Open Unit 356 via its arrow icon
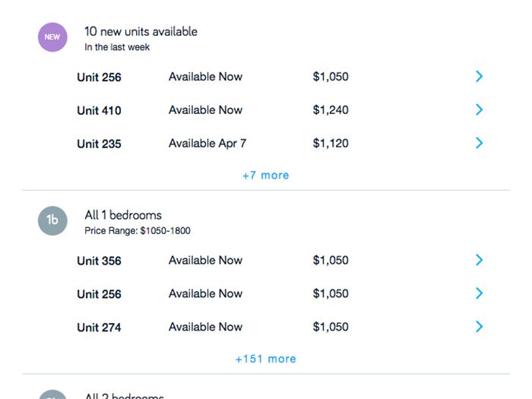 click(x=479, y=260)
